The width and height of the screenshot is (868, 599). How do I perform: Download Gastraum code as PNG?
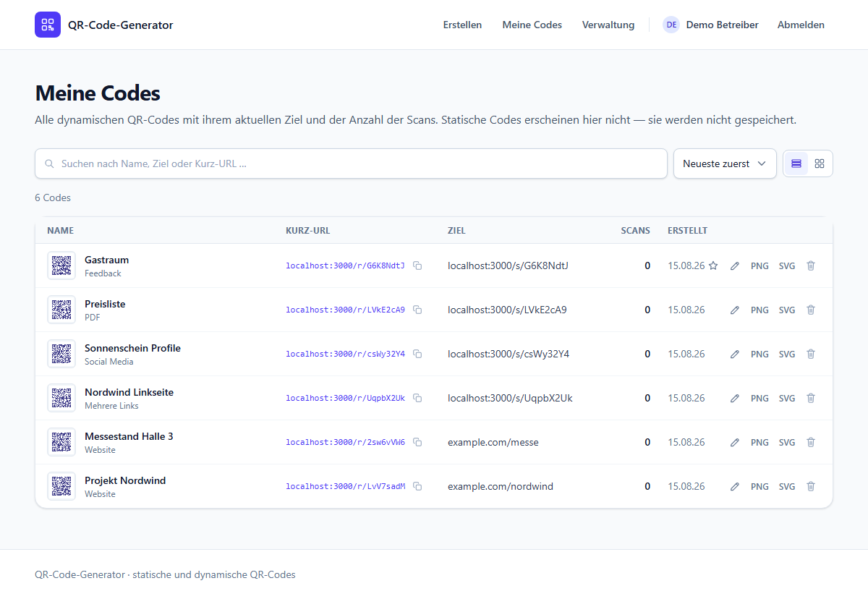759,265
